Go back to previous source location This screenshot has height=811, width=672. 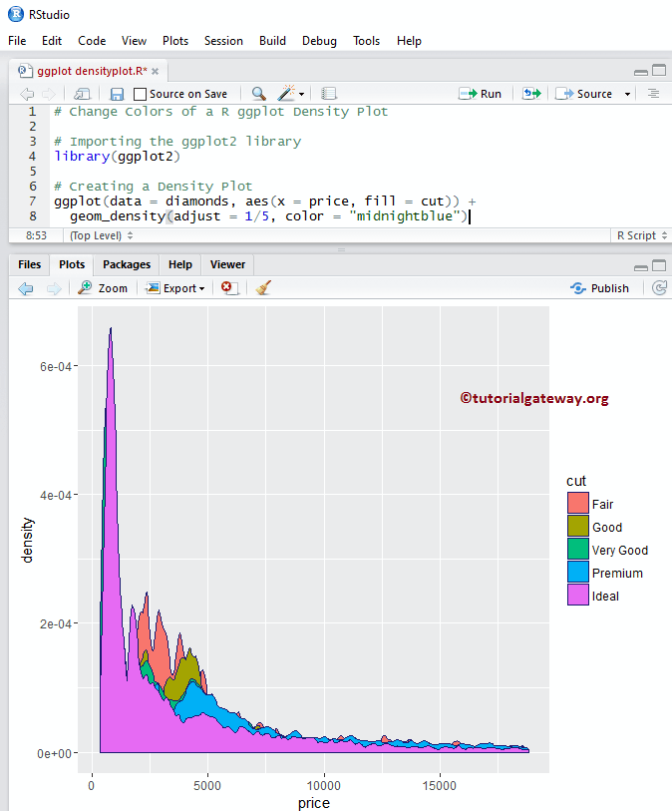click(27, 94)
